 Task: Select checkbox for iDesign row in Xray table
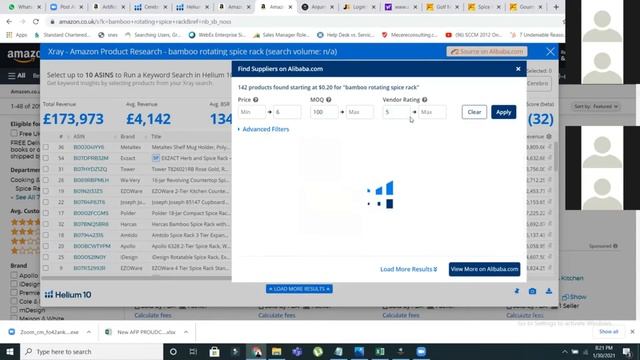pyautogui.click(x=46, y=257)
